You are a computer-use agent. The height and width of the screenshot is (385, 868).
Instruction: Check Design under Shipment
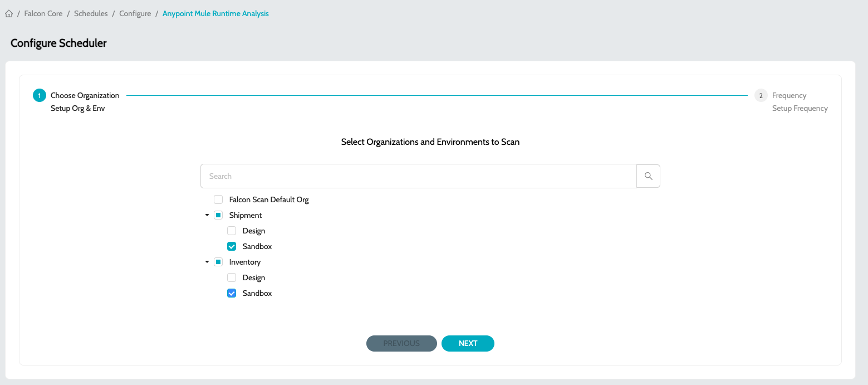[x=232, y=231]
